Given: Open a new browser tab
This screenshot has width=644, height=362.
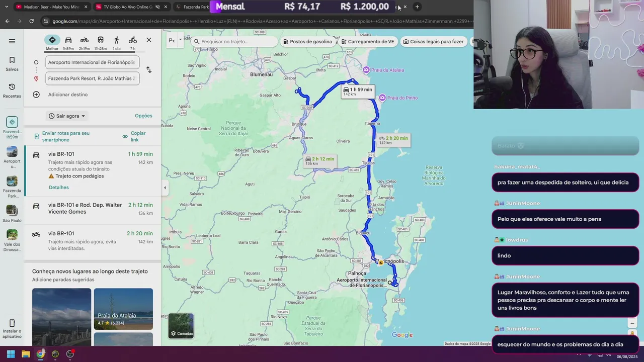Looking at the screenshot, I should point(417,7).
